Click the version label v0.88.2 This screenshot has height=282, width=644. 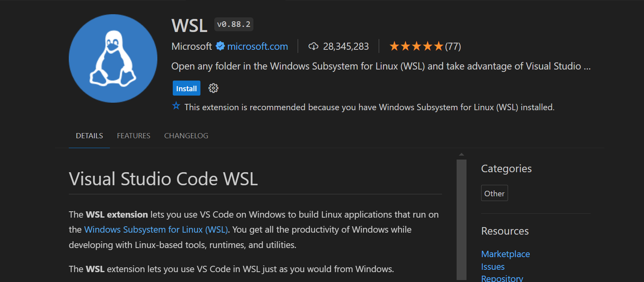tap(234, 24)
